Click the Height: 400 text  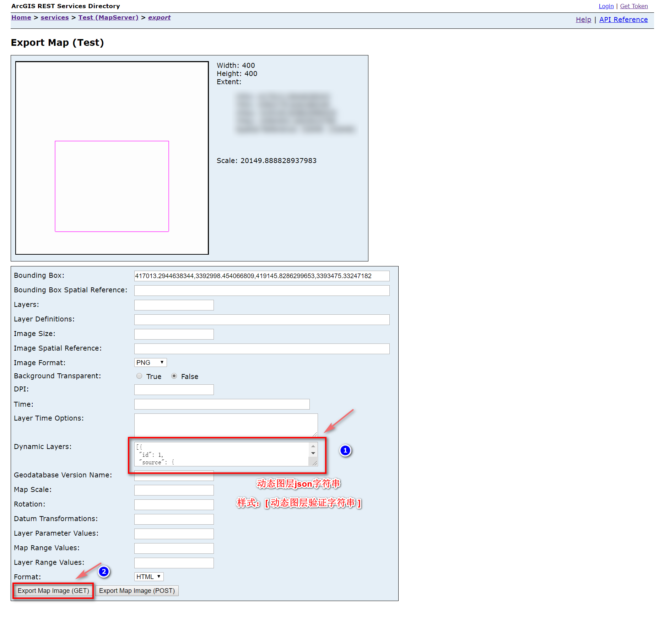(x=237, y=74)
